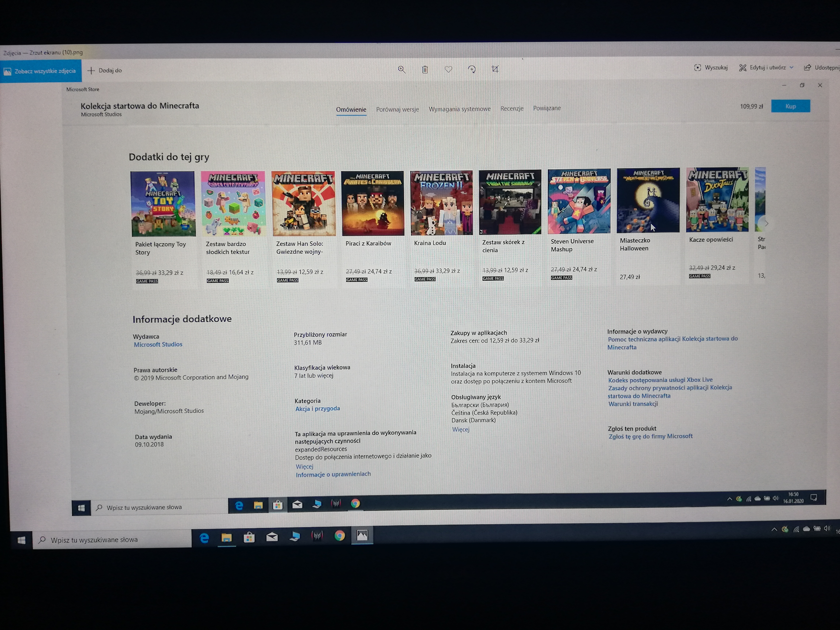
Task: Click search box on the outer Windows taskbar
Action: (x=112, y=540)
